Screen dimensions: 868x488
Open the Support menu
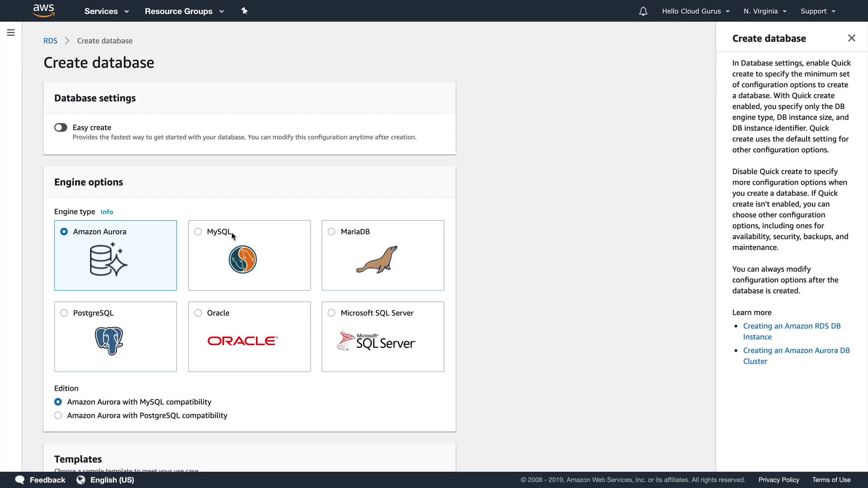[818, 11]
